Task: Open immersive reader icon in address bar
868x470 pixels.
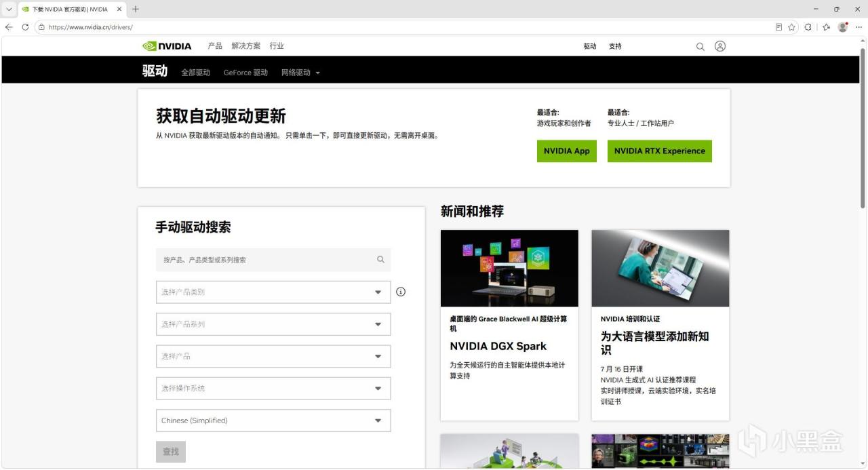Action: pos(778,27)
